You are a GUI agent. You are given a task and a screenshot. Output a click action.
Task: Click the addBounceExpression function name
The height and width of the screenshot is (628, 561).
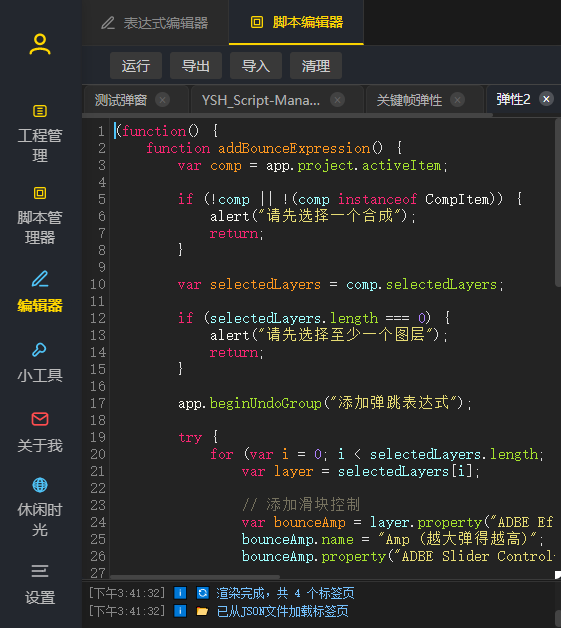point(294,148)
